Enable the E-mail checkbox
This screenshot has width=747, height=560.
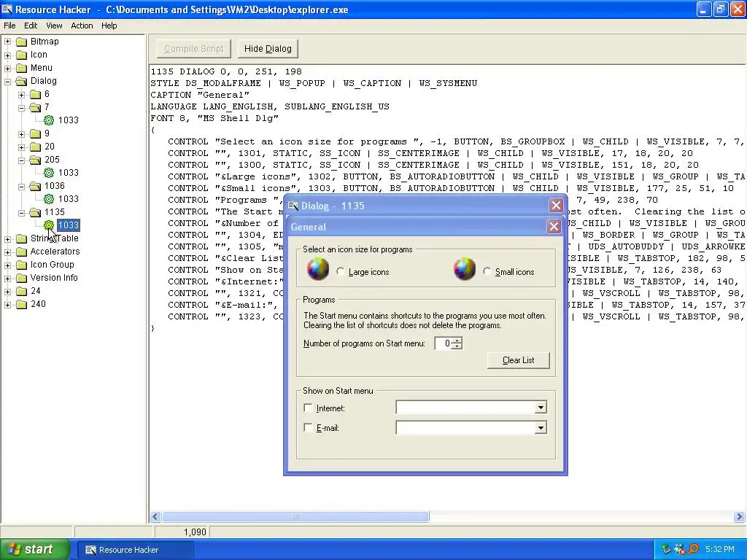pyautogui.click(x=309, y=427)
